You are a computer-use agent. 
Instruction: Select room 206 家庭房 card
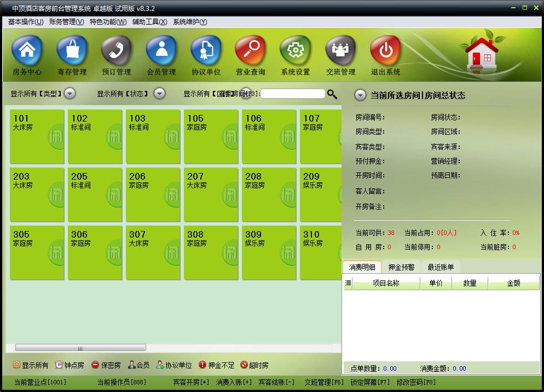pyautogui.click(x=153, y=194)
